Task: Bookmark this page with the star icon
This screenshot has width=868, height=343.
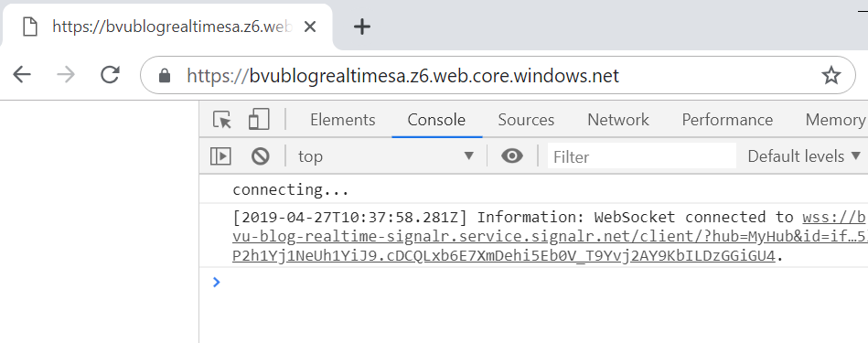Action: pyautogui.click(x=830, y=75)
